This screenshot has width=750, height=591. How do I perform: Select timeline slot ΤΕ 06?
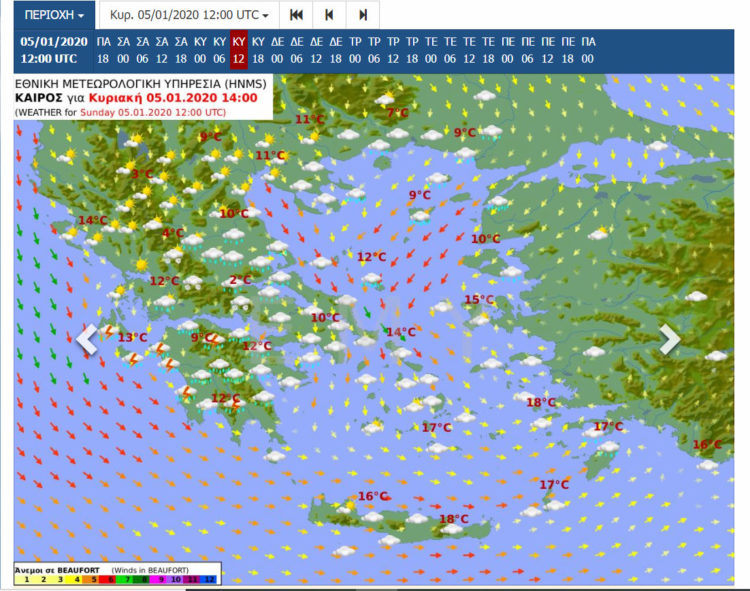[450, 50]
